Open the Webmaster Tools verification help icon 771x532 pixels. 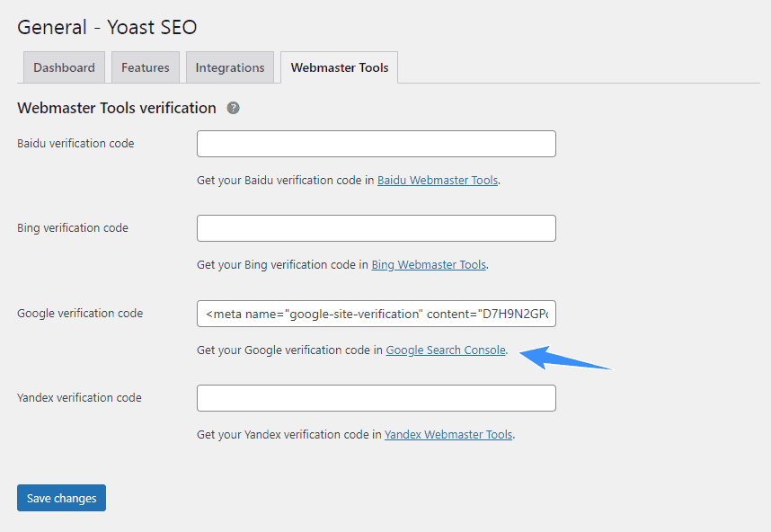tap(233, 108)
